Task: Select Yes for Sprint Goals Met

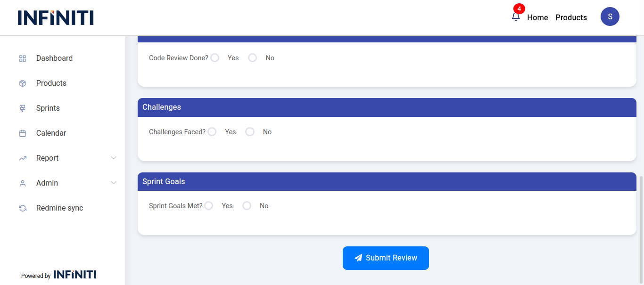Action: [x=209, y=206]
